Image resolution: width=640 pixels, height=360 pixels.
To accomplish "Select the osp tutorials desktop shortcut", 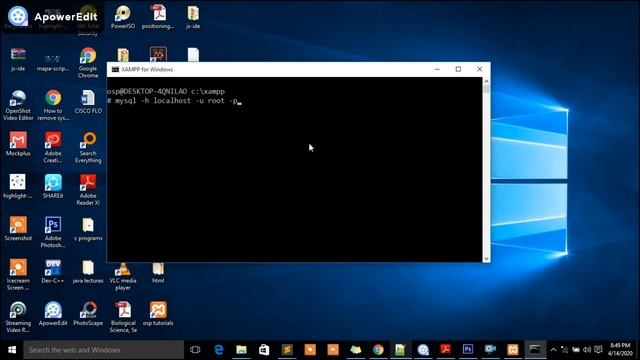I will [x=158, y=314].
